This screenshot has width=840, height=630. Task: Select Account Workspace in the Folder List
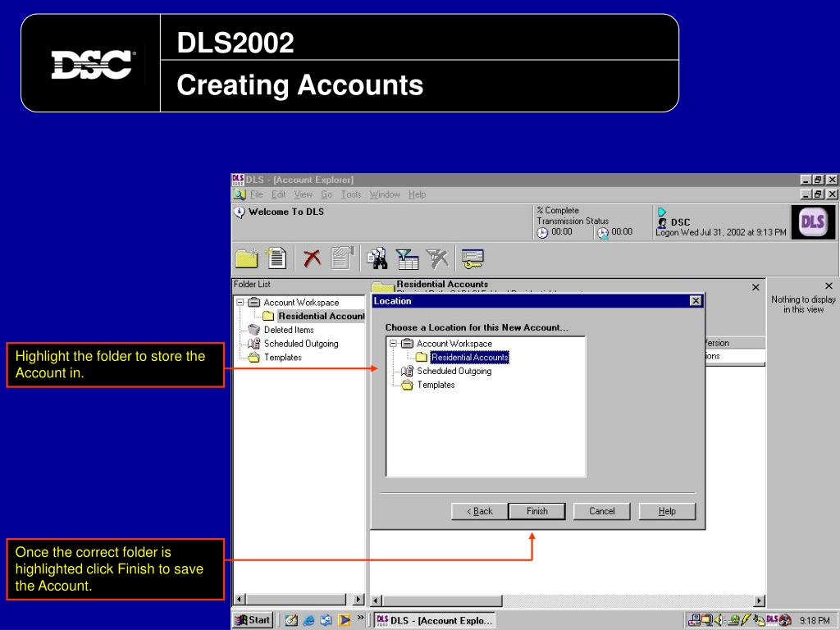(x=301, y=302)
